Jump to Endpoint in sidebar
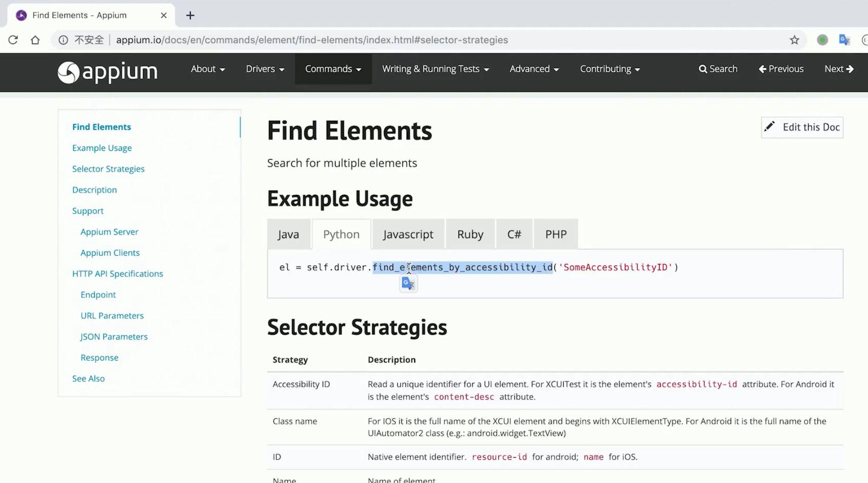This screenshot has height=483, width=868. click(98, 295)
